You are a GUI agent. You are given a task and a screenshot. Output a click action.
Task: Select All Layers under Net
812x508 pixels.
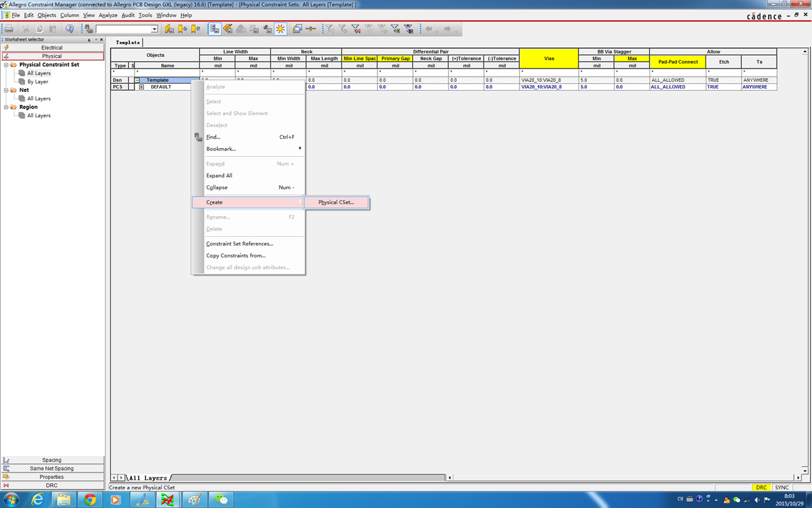tap(39, 98)
